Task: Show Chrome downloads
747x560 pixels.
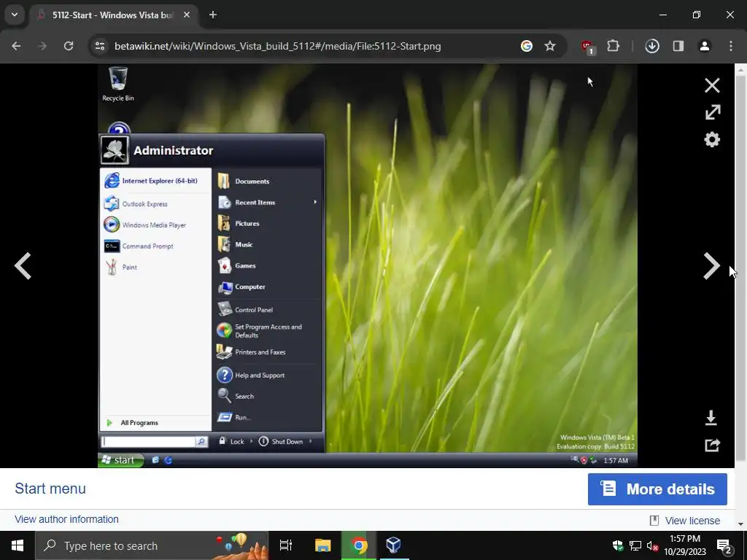Action: point(652,46)
